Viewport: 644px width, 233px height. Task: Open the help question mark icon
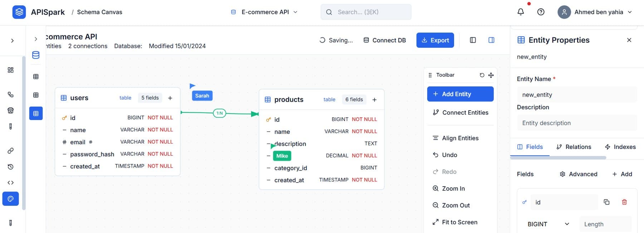pyautogui.click(x=541, y=12)
